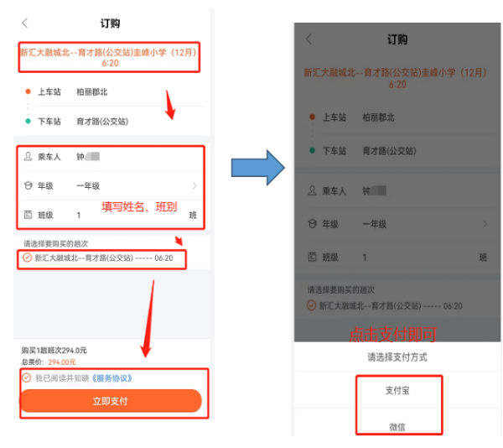
Task: Expand grade chevron on right screen
Action: coord(485,224)
